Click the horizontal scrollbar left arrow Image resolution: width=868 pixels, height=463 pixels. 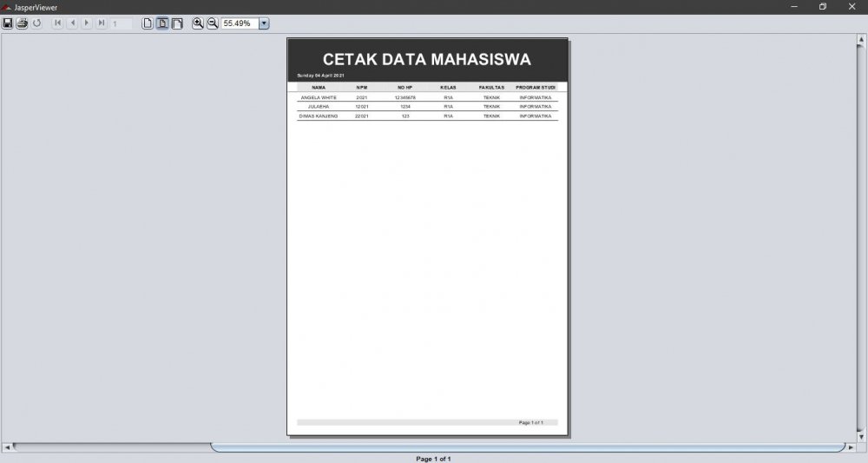(7, 447)
